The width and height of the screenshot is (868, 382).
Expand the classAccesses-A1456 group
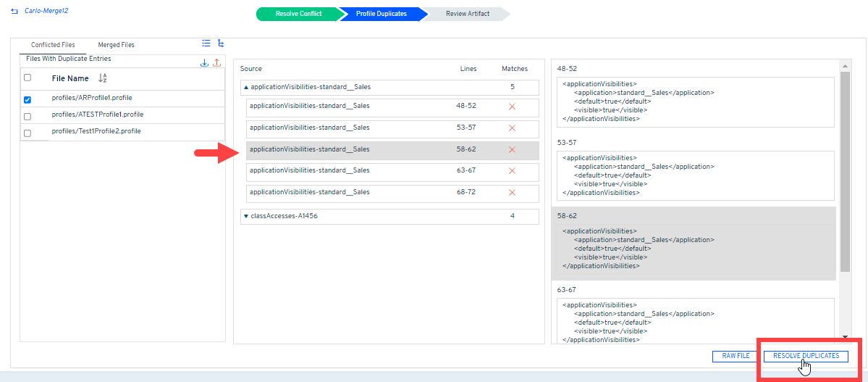245,216
